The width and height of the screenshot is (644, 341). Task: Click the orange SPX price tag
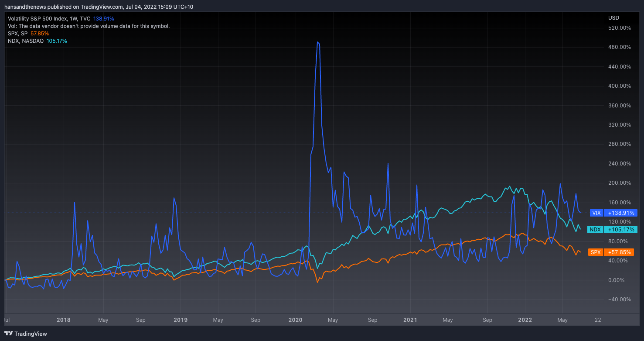click(595, 252)
